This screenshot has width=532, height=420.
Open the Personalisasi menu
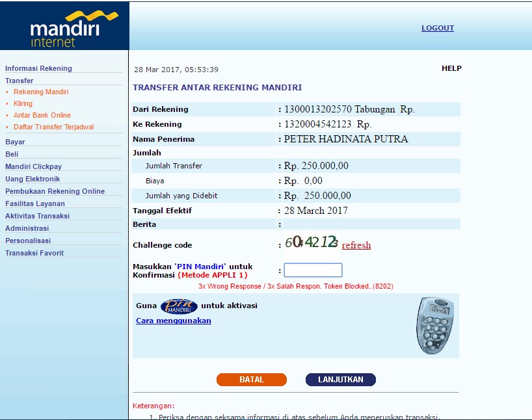pos(28,241)
